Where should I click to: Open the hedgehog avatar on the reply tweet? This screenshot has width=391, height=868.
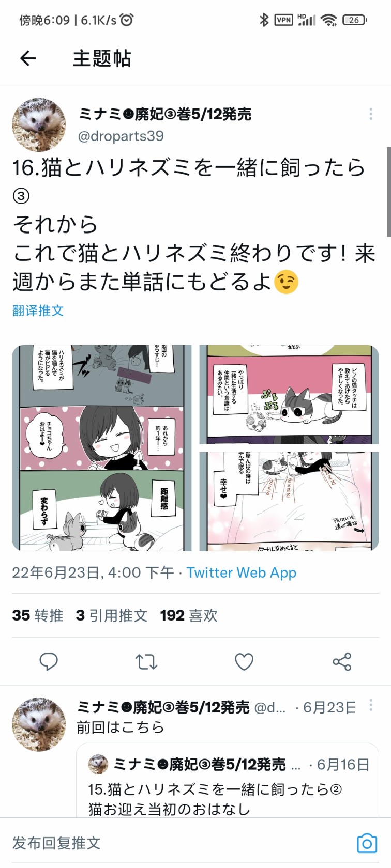point(39,724)
